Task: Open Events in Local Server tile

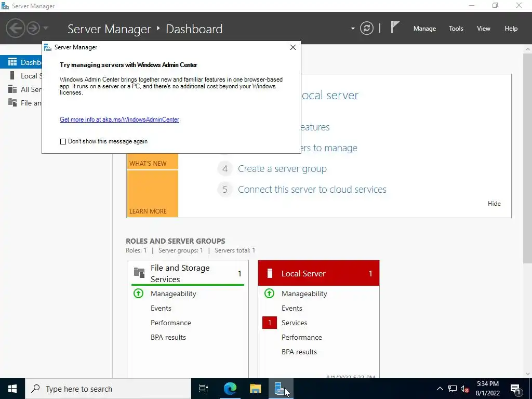Action: [292, 308]
